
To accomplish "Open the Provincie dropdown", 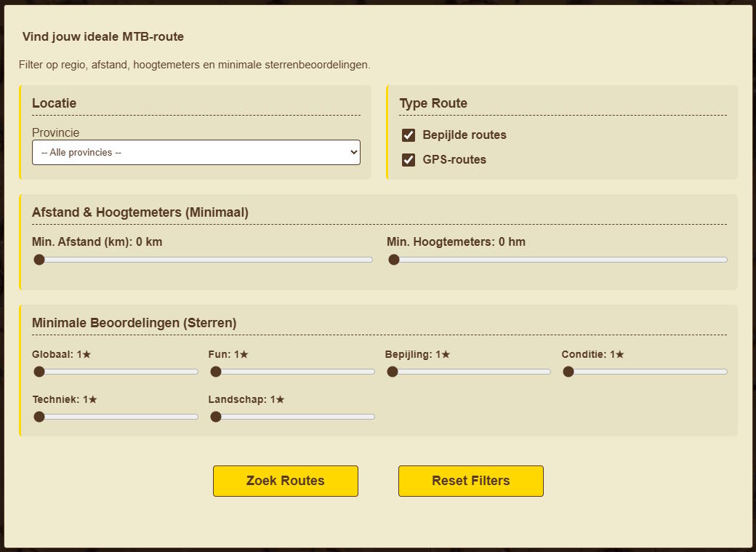I will 196,153.
